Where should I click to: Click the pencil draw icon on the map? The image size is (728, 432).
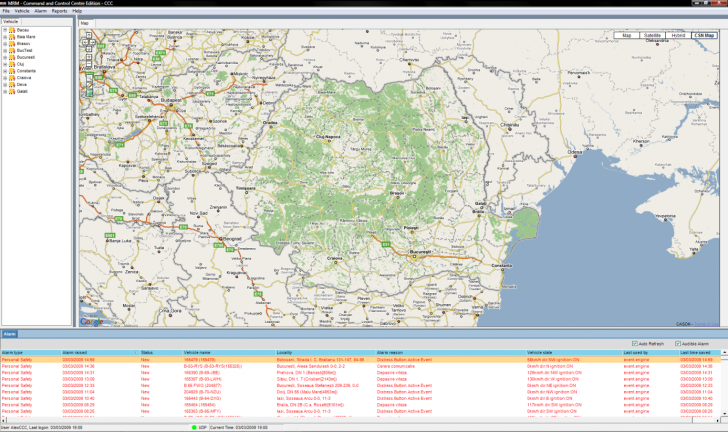(x=89, y=85)
